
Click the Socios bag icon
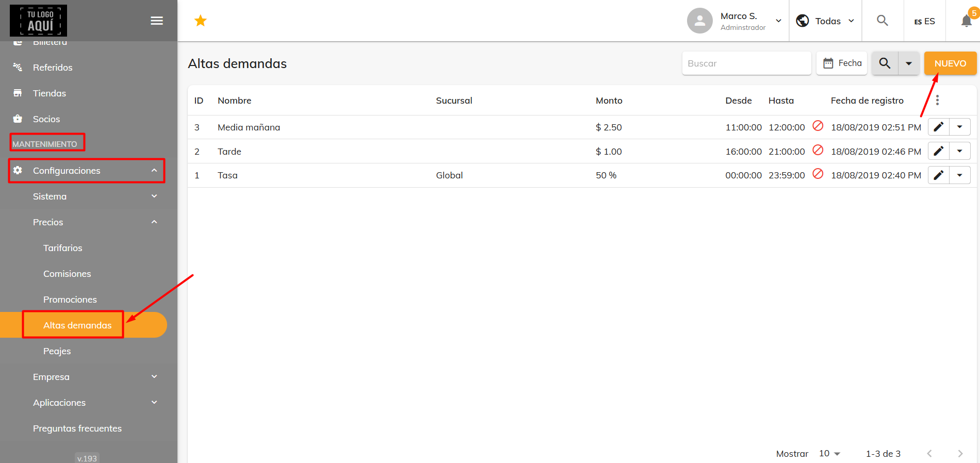point(18,119)
